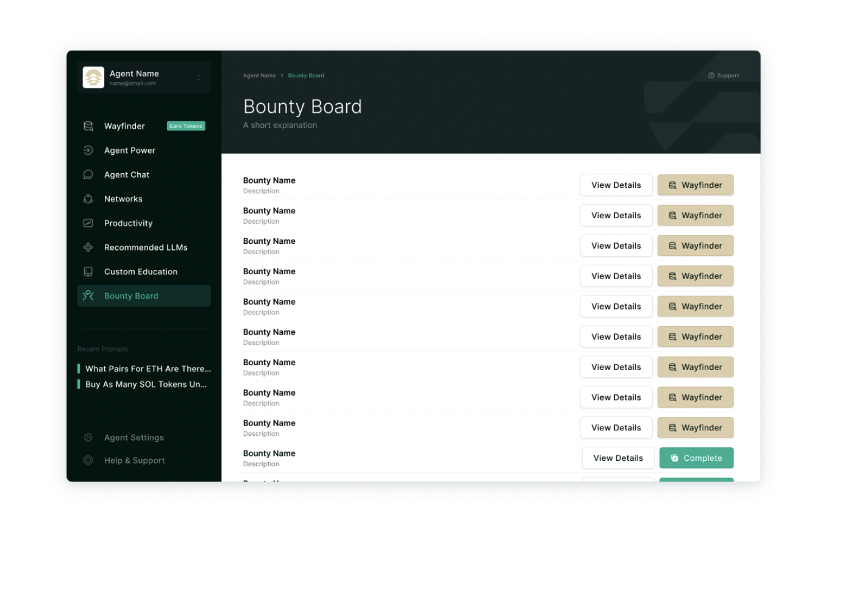Click the Wayfinder icon in the sidebar
The height and width of the screenshot is (601, 868).
pyautogui.click(x=88, y=126)
